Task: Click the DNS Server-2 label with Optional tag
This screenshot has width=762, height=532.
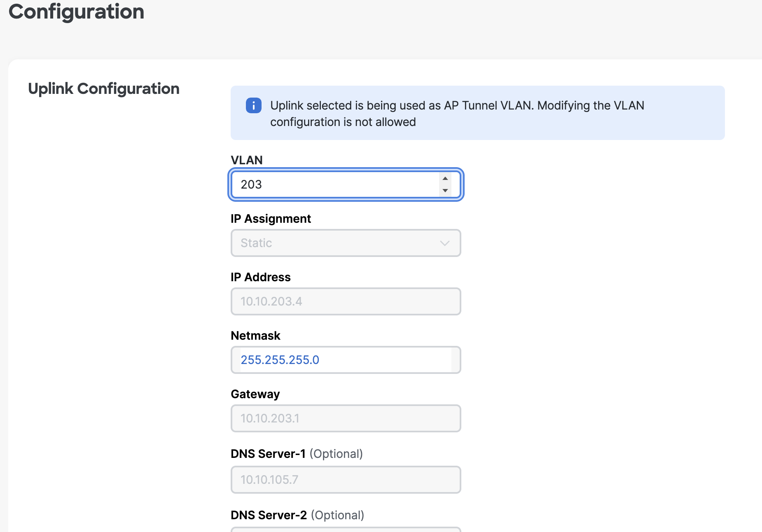Action: click(297, 515)
